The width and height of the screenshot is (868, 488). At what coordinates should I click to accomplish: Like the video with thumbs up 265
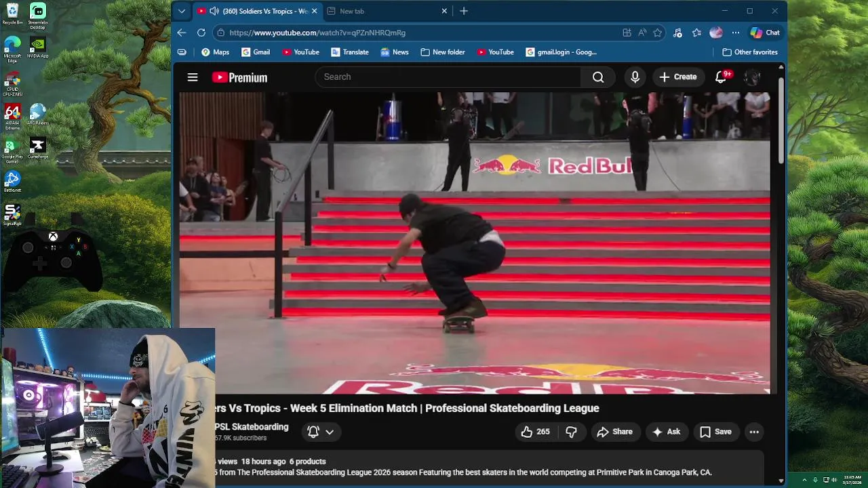[535, 432]
